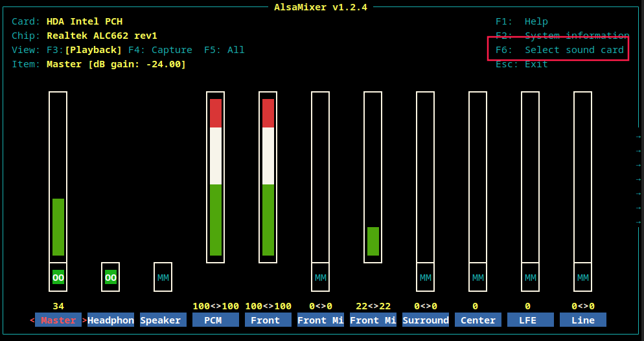Select the PCM channel label
Screen dimensions: 644x341
[216, 320]
